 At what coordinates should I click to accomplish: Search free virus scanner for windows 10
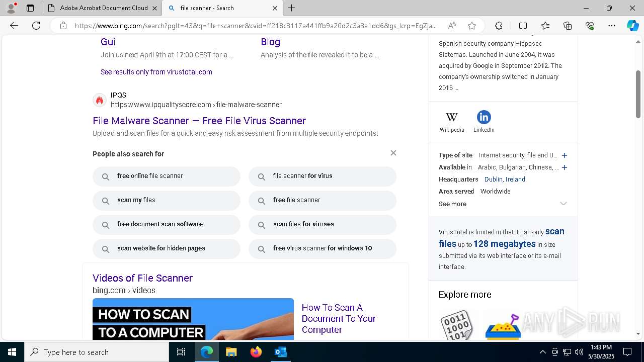pos(323,248)
